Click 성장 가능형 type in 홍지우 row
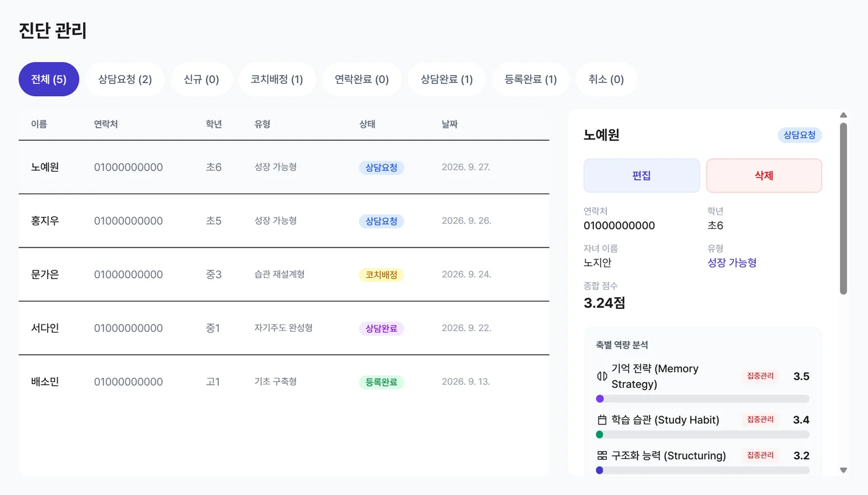The image size is (868, 495). (x=275, y=220)
